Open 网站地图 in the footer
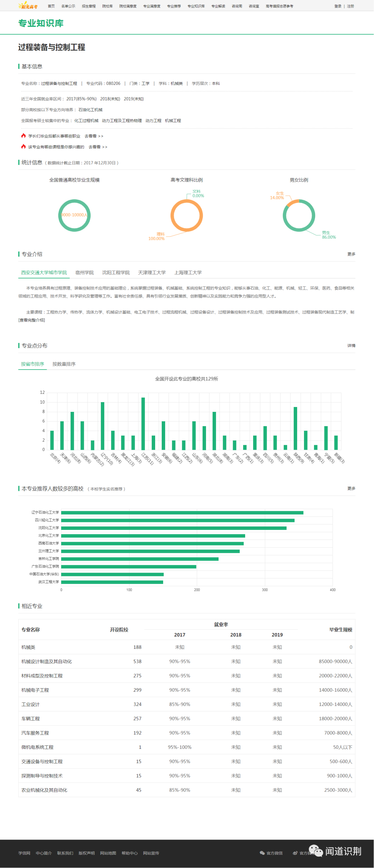The height and width of the screenshot is (868, 374). [108, 853]
